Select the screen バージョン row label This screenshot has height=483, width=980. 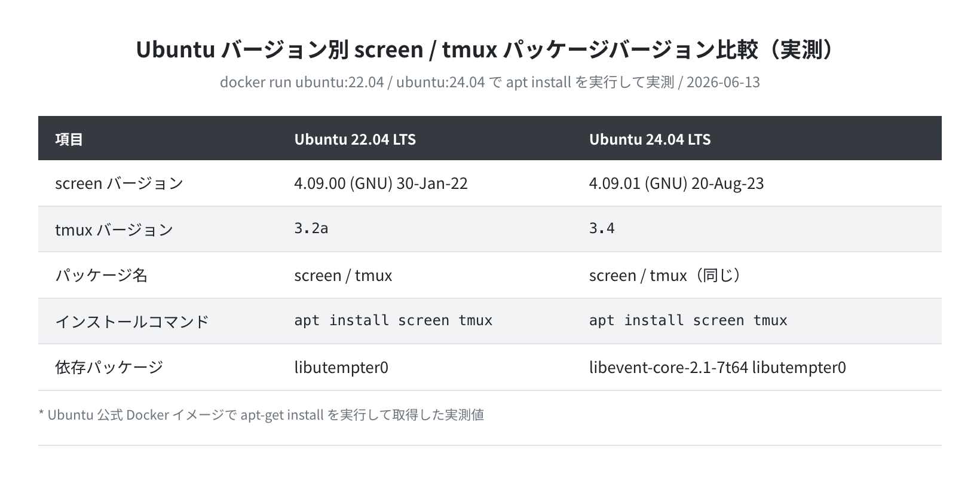click(x=119, y=184)
